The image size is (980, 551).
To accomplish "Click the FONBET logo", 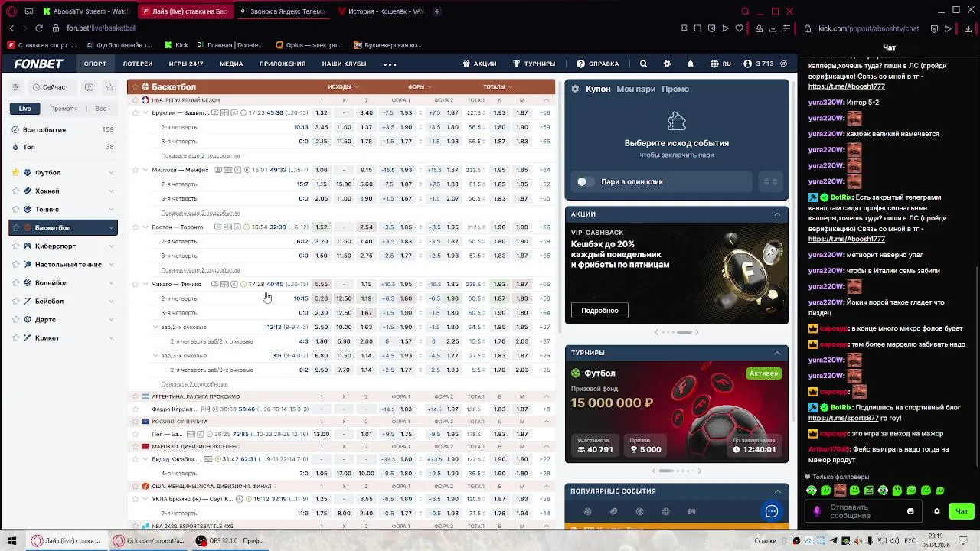I will [38, 64].
